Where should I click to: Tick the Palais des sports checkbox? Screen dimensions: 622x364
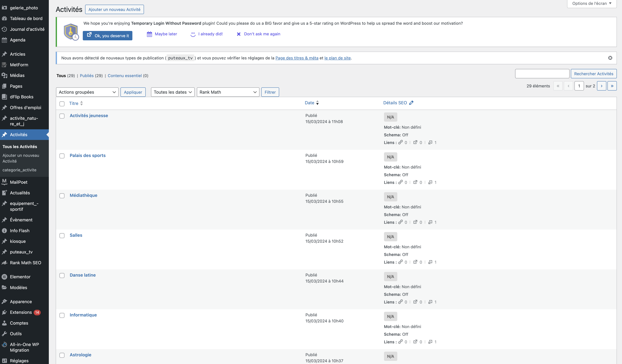(62, 156)
